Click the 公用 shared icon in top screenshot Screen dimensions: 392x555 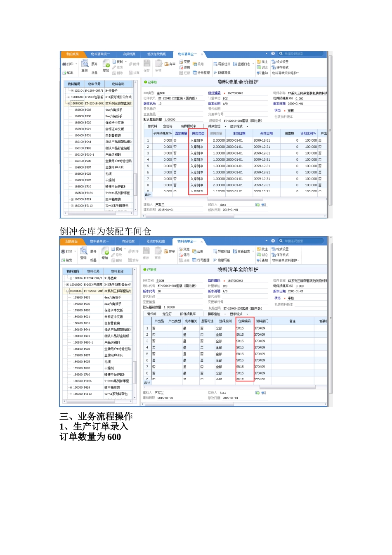pyautogui.click(x=195, y=64)
